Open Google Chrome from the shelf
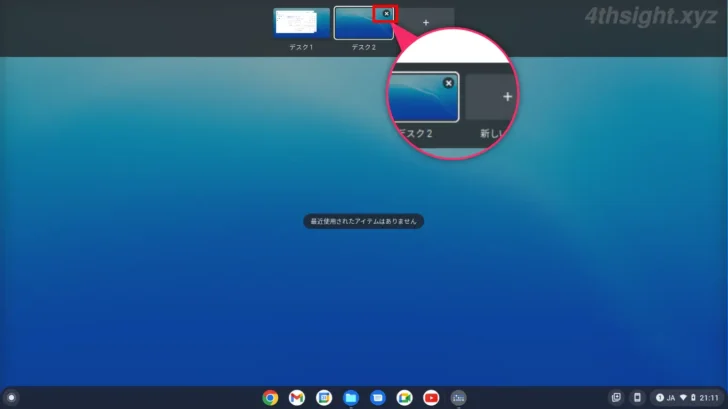This screenshot has width=728, height=409. pos(270,398)
